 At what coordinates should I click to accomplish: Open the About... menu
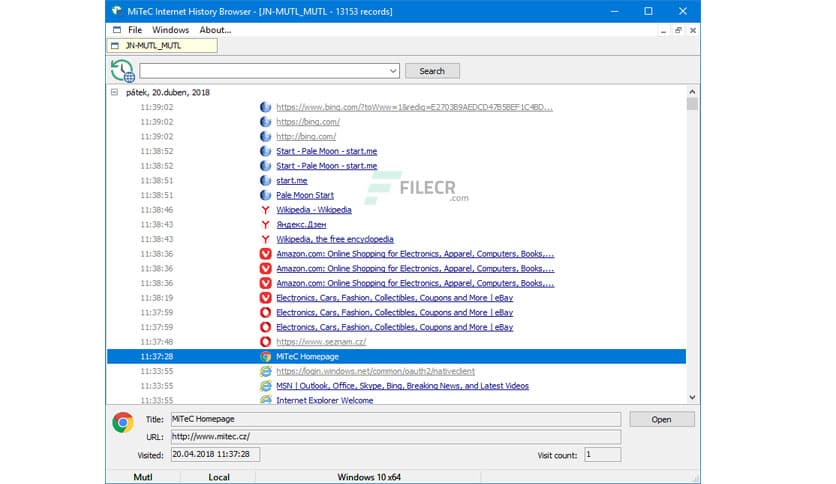[215, 30]
